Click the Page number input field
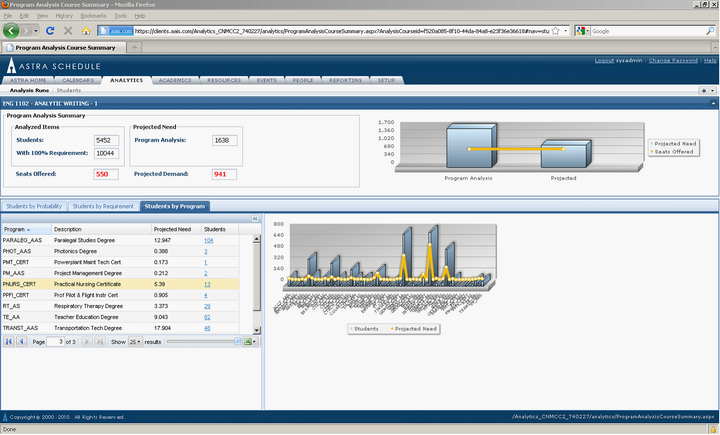This screenshot has width=720, height=435. click(56, 341)
